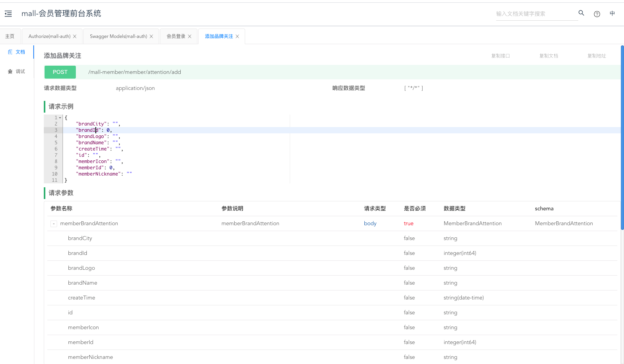Click the response type value ["*/*"]
624x364 pixels.
[x=414, y=88]
